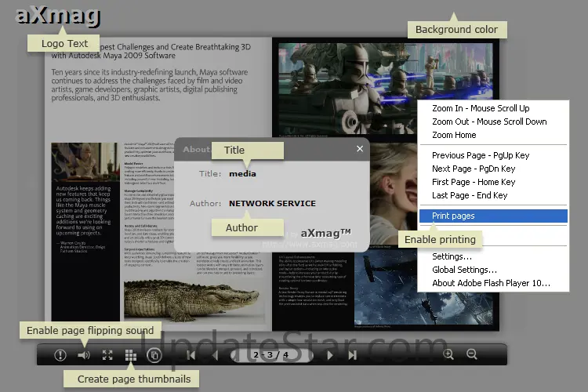This screenshot has height=392, width=588.
Task: Open the page thumbnails grid icon
Action: click(131, 355)
